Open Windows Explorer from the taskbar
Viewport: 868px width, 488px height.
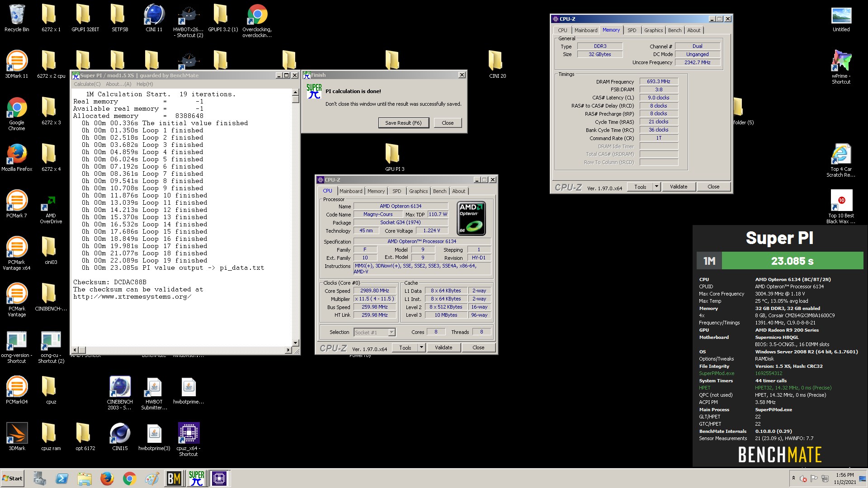pyautogui.click(x=84, y=479)
